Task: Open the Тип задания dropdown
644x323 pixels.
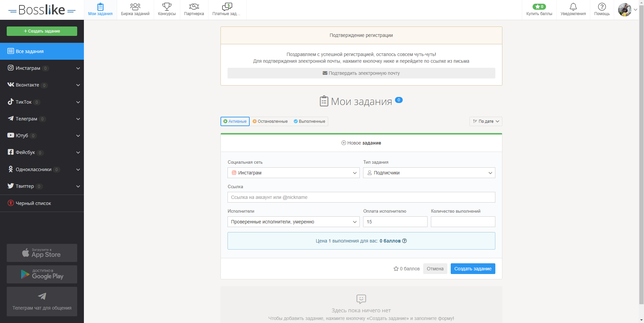Action: (429, 173)
